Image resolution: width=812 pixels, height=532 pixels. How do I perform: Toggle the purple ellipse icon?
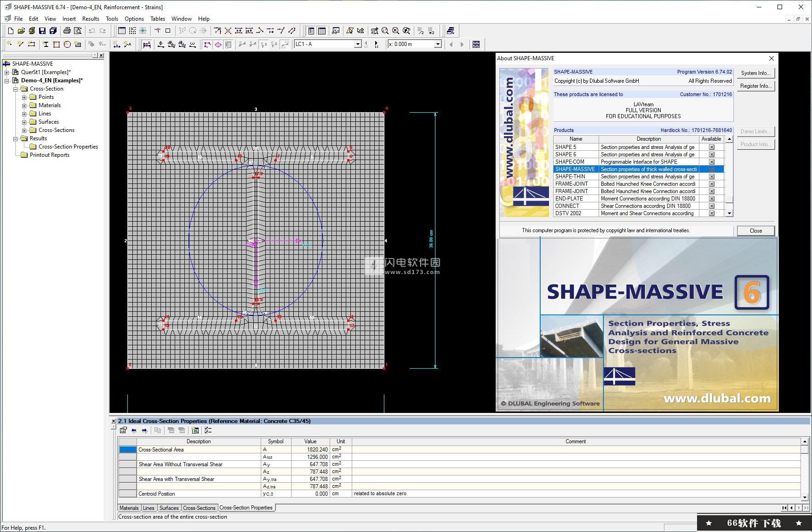tap(218, 44)
